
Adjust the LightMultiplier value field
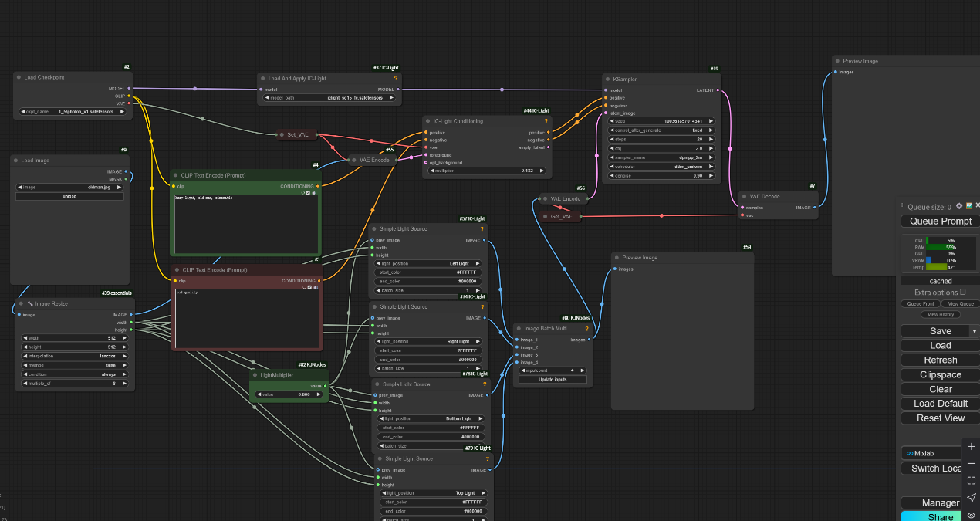289,394
